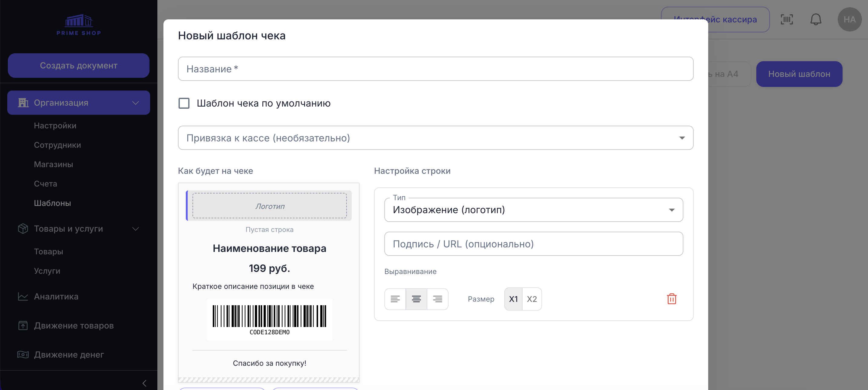868x390 pixels.
Task: Collapse the Товары и услуги chevron
Action: coord(136,229)
